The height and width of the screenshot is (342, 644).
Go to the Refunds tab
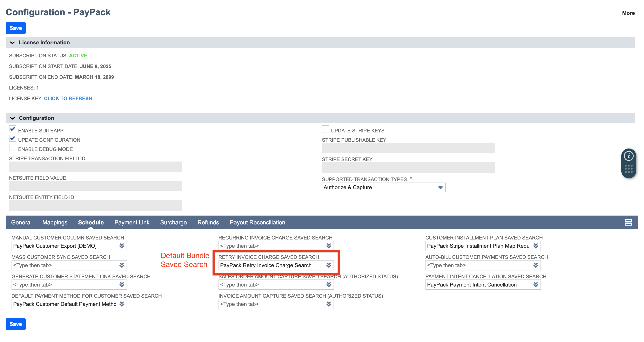tap(208, 222)
